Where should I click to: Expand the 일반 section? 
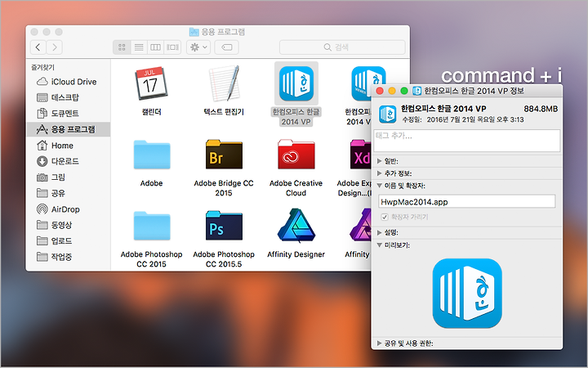click(x=379, y=161)
